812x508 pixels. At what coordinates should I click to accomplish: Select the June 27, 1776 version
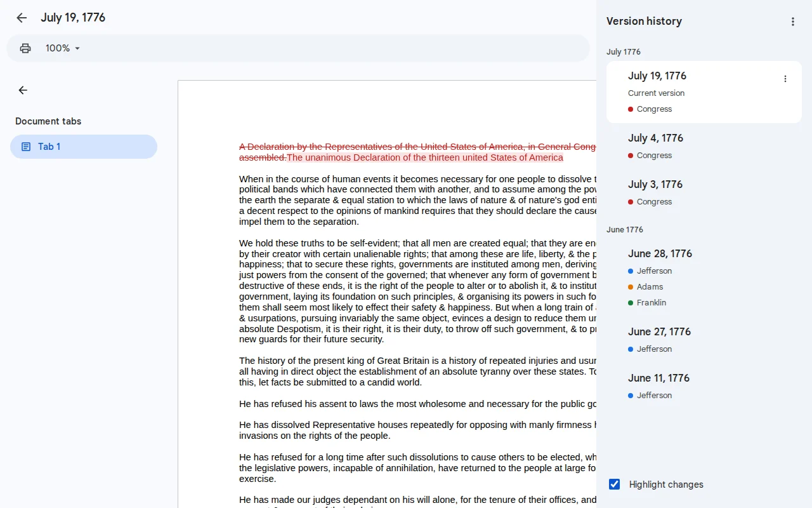[704, 340]
